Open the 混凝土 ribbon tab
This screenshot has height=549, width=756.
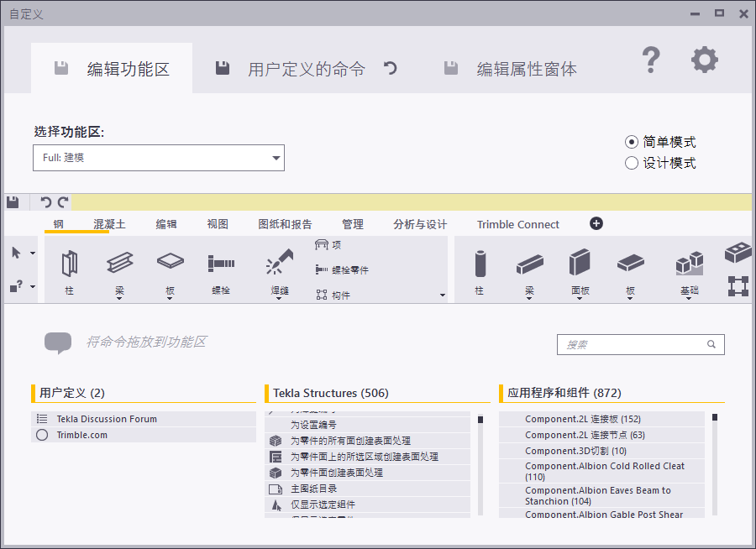109,224
